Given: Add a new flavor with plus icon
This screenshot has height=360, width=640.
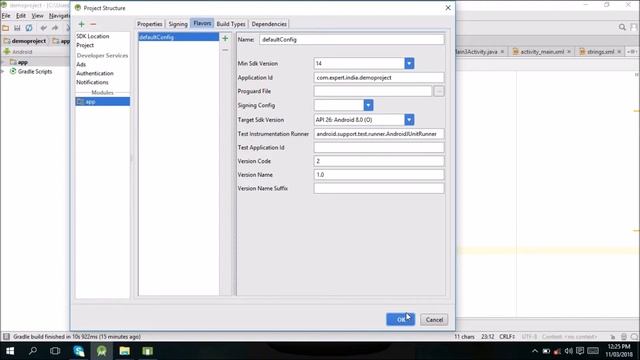Looking at the screenshot, I should 225,38.
